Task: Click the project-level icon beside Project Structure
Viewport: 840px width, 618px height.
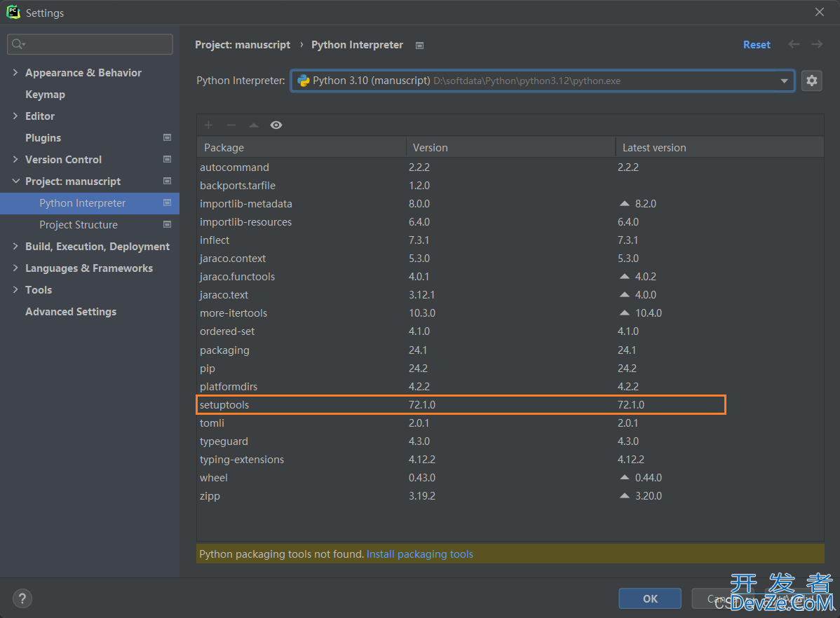Action: click(x=167, y=224)
